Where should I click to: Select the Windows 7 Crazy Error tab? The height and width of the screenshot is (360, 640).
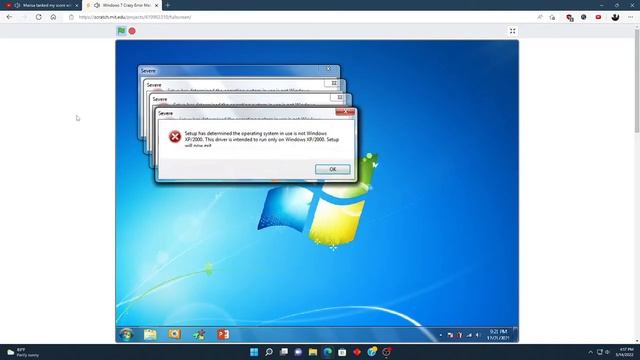pyautogui.click(x=122, y=5)
